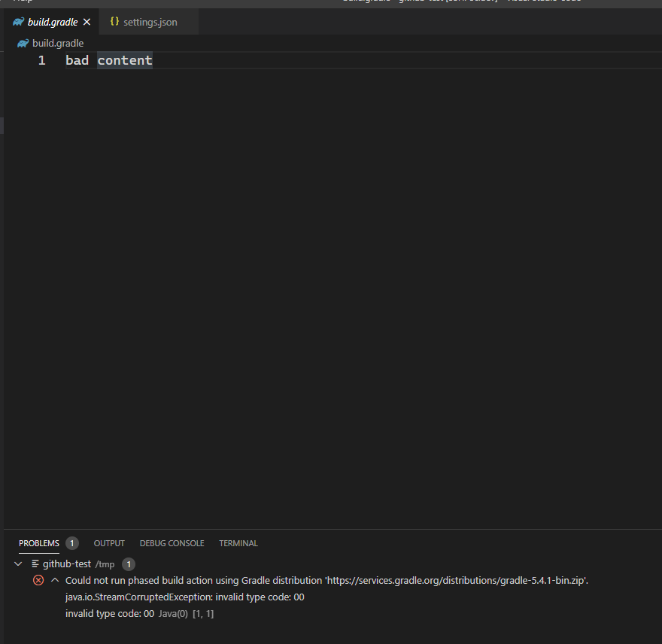Collapse the github-test problems group chevron
Screen dimensions: 662x644
(x=18, y=563)
